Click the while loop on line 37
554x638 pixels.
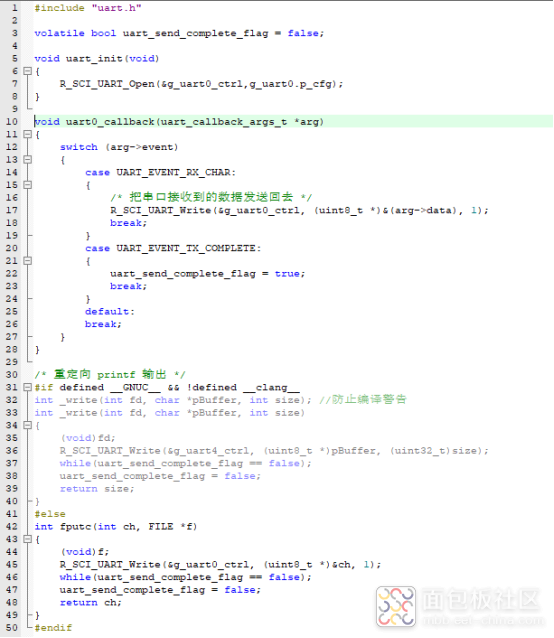click(185, 463)
